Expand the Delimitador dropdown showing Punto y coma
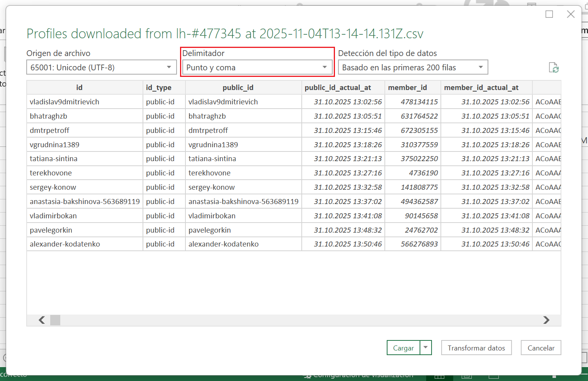The image size is (588, 381). coord(257,67)
